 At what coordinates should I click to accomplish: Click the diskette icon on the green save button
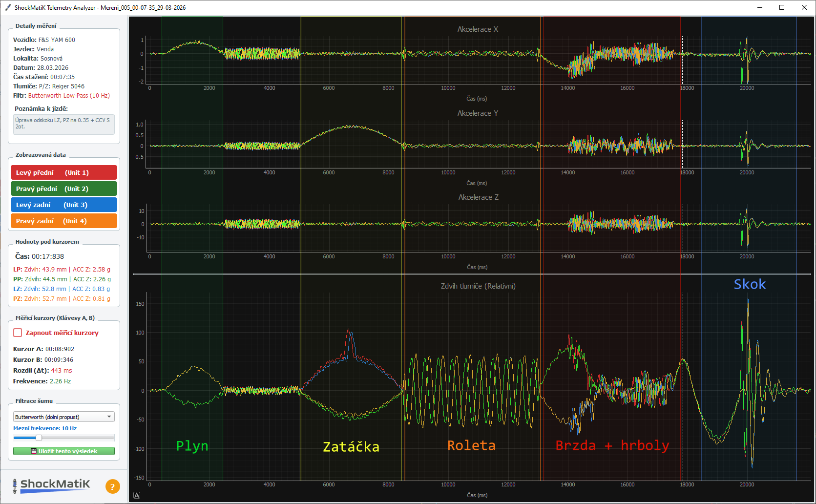tap(34, 451)
